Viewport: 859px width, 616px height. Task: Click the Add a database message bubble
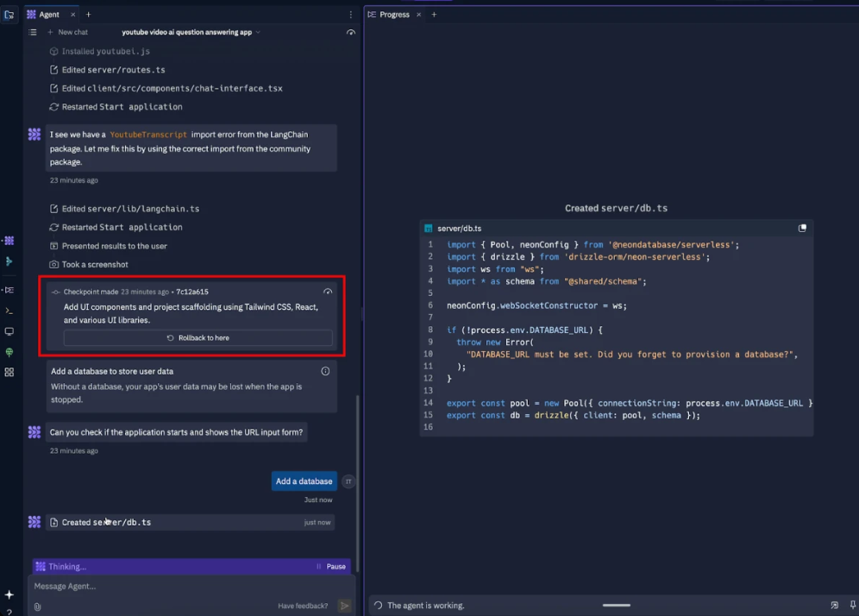coord(304,481)
